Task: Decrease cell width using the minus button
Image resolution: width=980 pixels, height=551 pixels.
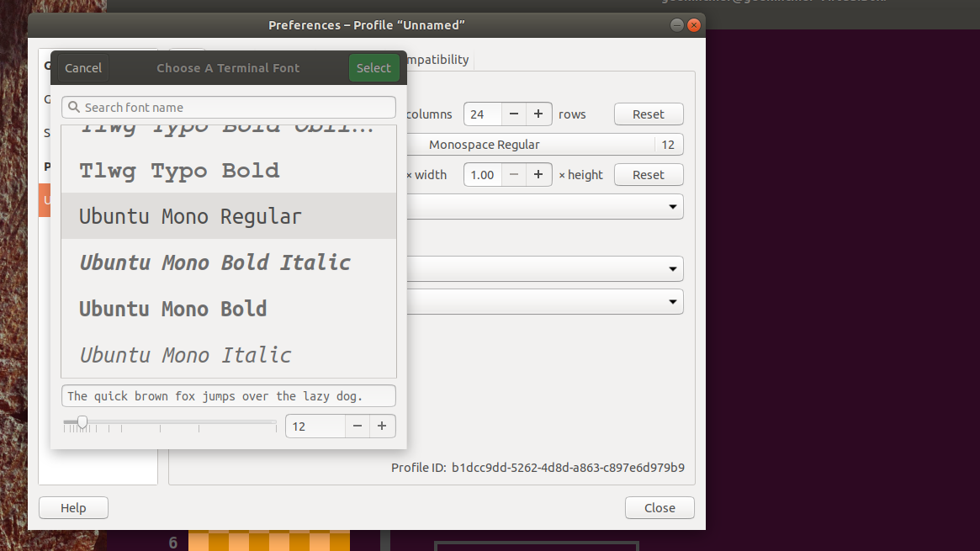Action: coord(513,174)
